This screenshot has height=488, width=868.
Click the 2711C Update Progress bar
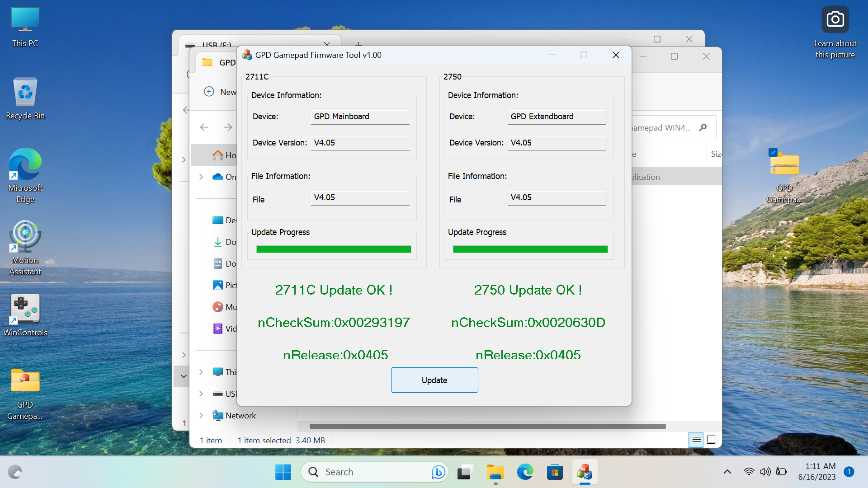click(333, 248)
